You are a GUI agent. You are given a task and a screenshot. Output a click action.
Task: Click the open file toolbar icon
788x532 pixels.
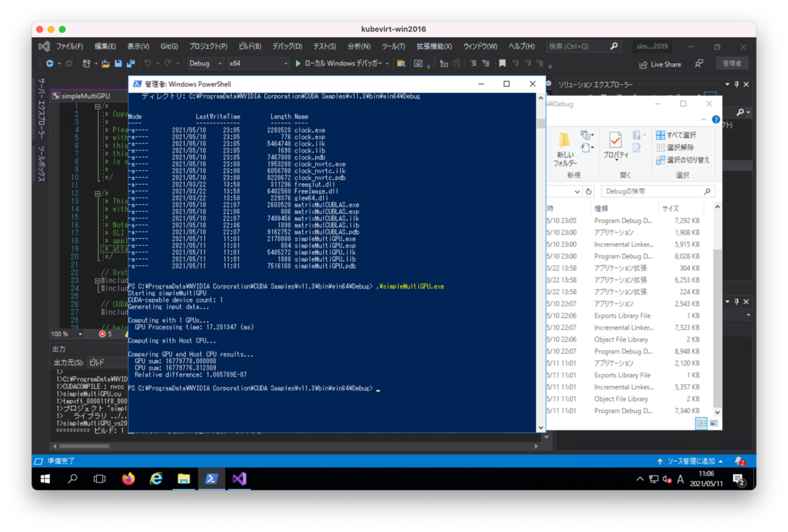[x=105, y=64]
